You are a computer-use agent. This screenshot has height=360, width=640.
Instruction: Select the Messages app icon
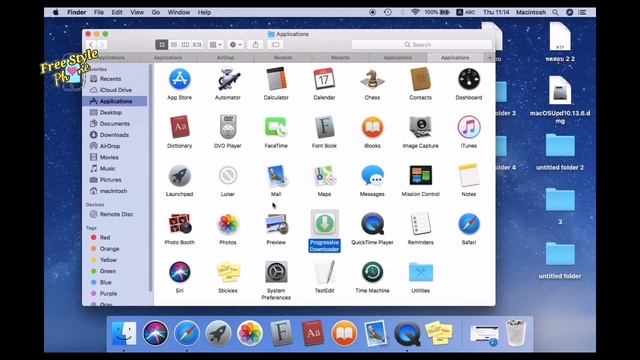[x=372, y=176]
